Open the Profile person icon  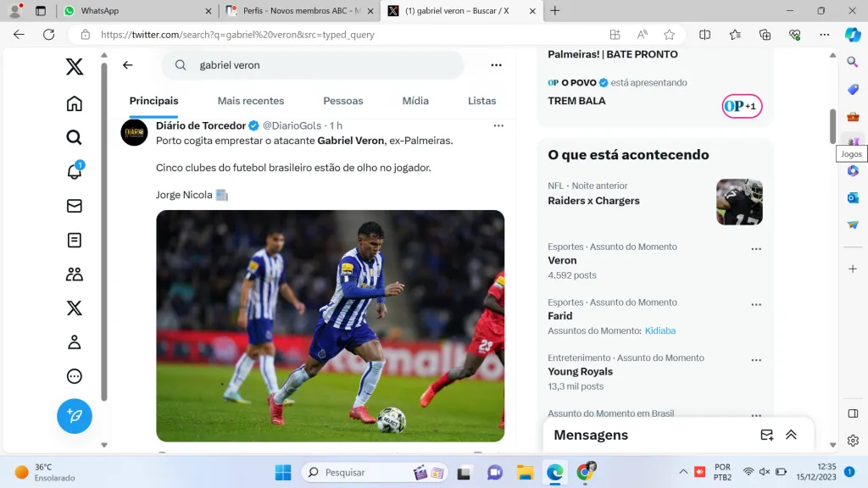75,342
